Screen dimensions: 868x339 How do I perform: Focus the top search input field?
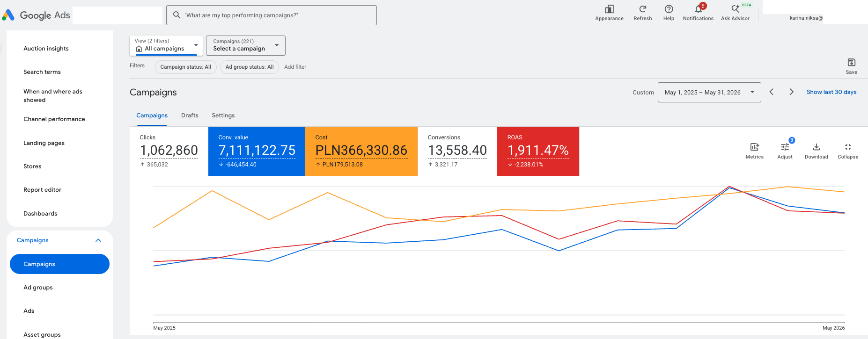click(272, 15)
